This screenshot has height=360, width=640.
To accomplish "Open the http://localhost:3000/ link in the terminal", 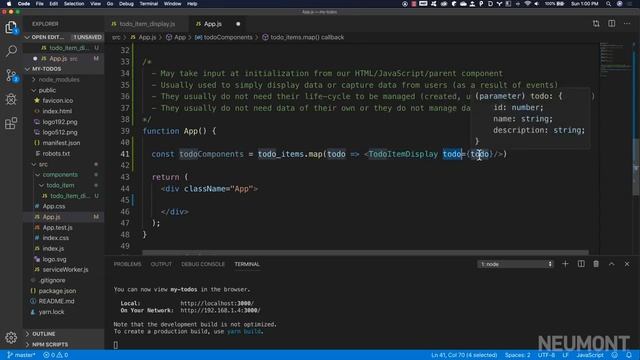I will (x=217, y=303).
